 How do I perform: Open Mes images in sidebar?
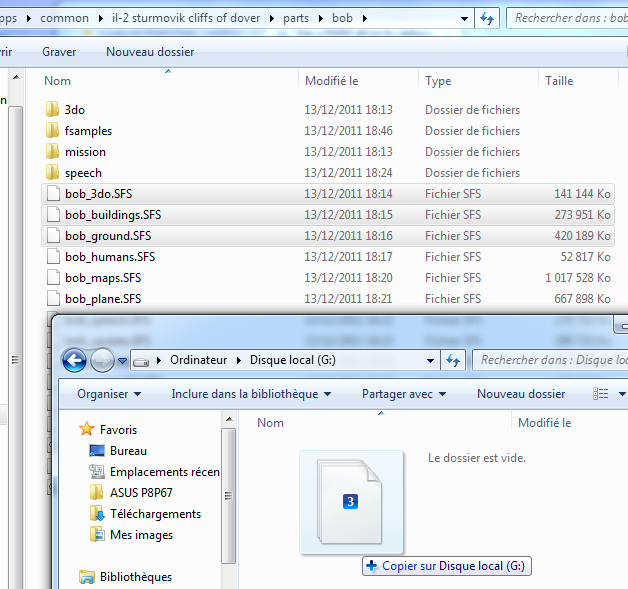(x=131, y=535)
